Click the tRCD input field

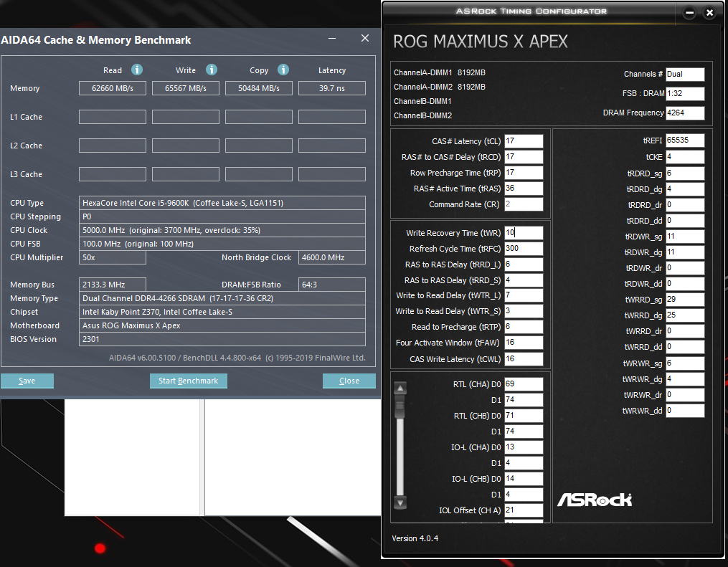[x=524, y=157]
